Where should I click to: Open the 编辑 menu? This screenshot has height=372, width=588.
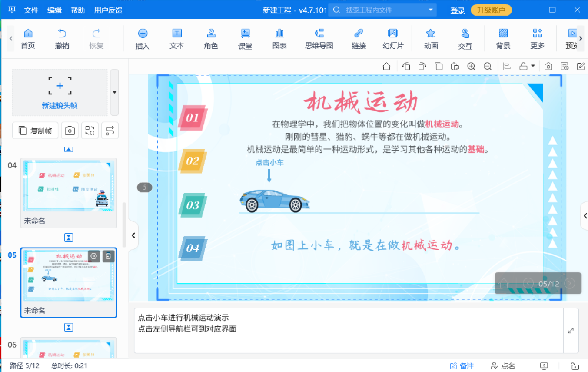[54, 10]
